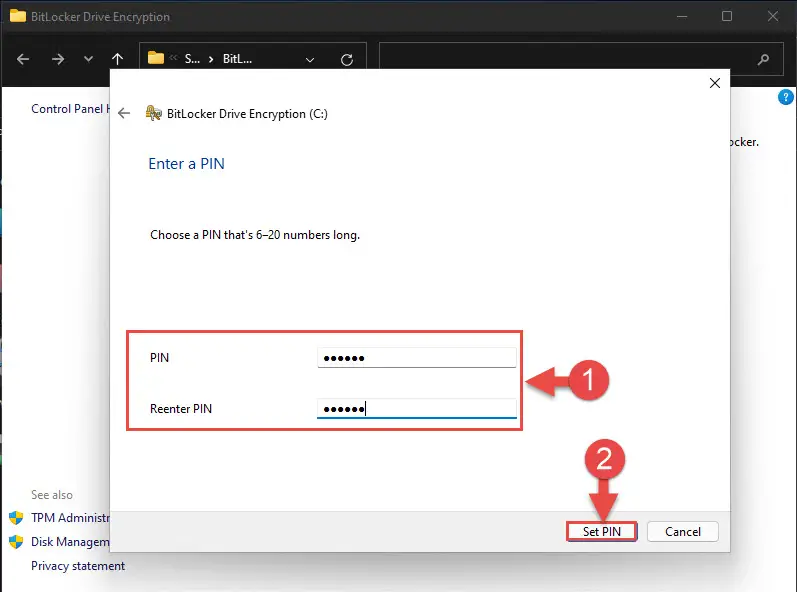This screenshot has width=797, height=592.
Task: Select the 'BitL...' breadcrumb segment
Action: (x=237, y=59)
